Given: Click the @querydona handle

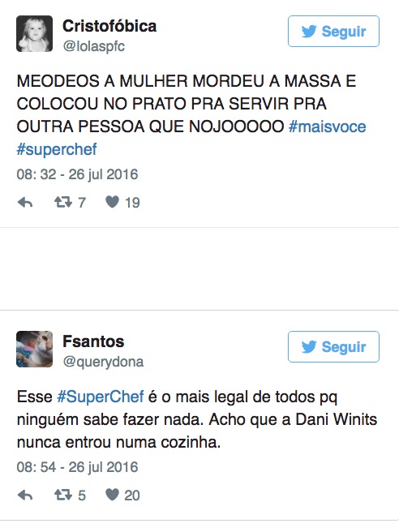Looking at the screenshot, I should point(103,362).
